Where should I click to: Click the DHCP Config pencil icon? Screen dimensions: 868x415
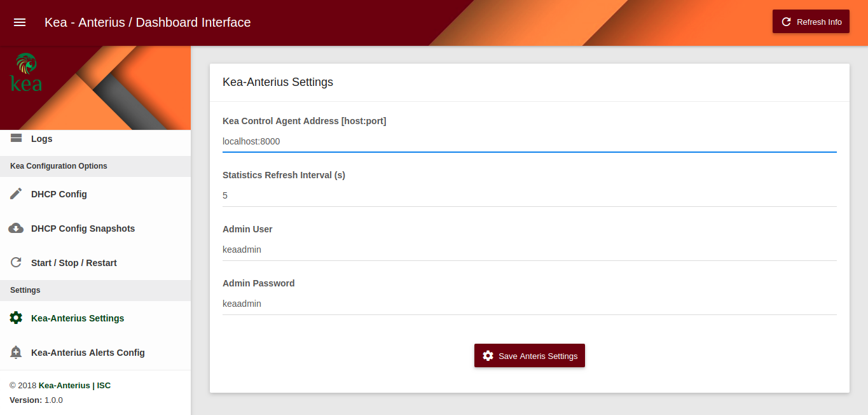(17, 194)
